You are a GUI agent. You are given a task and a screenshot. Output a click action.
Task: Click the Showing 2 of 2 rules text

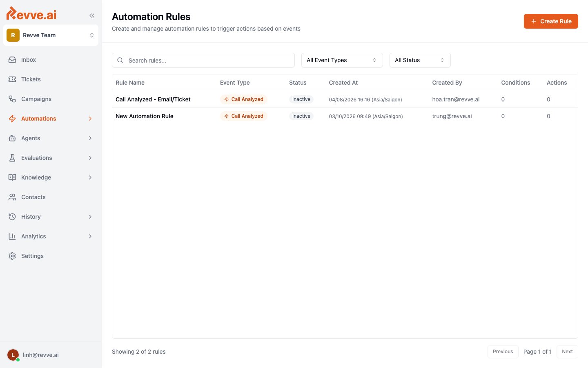139,352
